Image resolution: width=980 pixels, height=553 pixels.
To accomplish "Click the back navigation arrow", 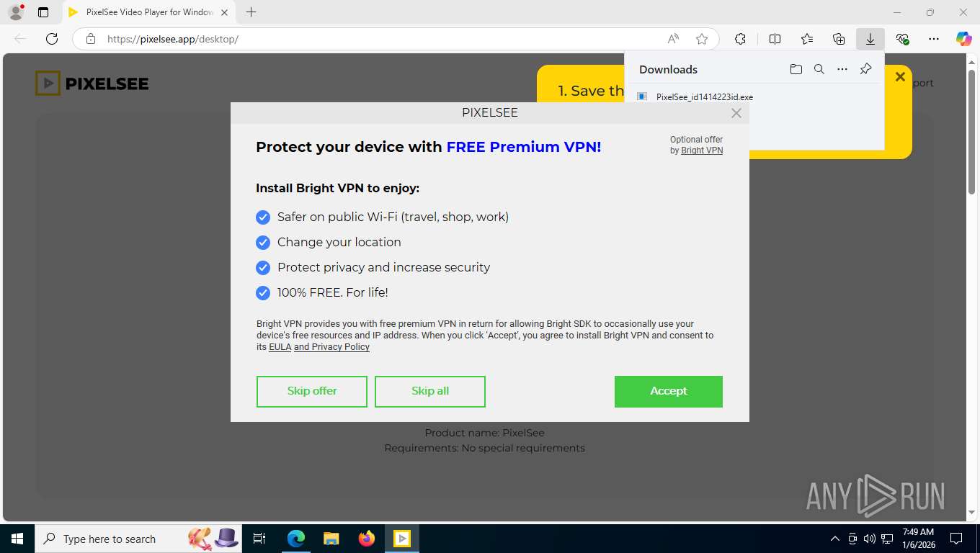I will [x=20, y=39].
